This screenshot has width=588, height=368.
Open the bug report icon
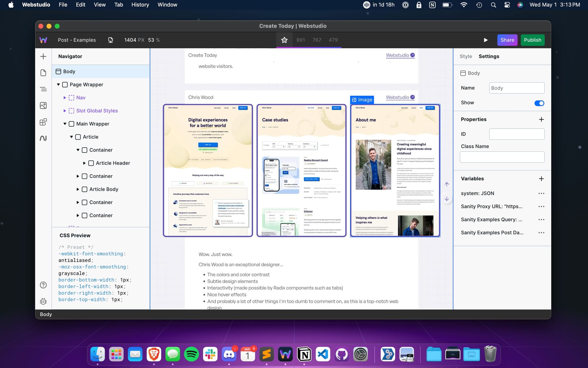[43, 301]
